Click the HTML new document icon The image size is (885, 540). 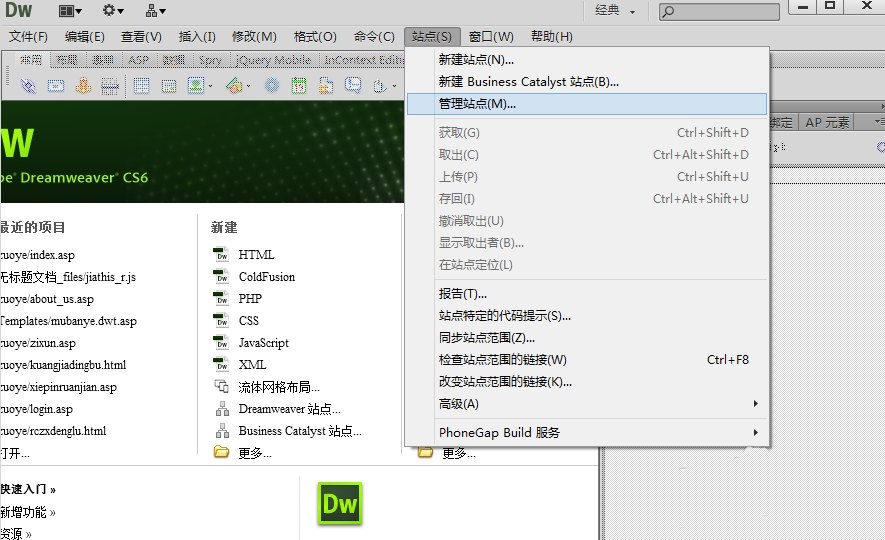point(221,255)
